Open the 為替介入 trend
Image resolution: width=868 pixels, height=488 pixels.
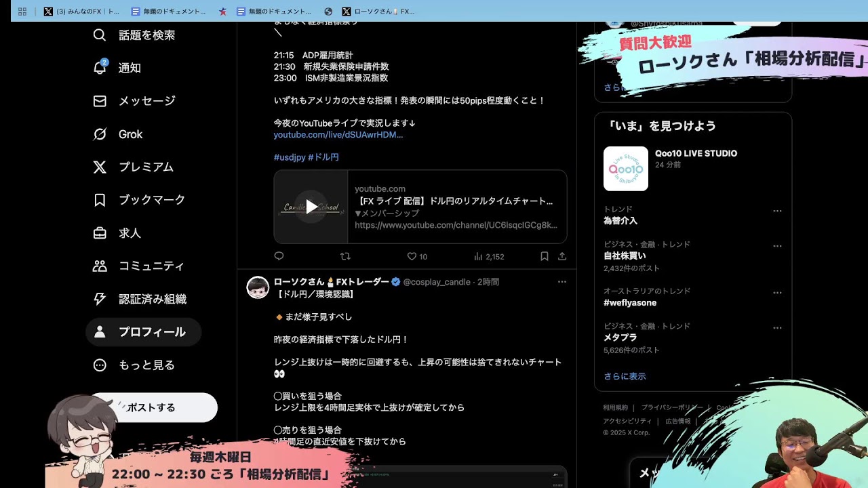[x=620, y=221]
